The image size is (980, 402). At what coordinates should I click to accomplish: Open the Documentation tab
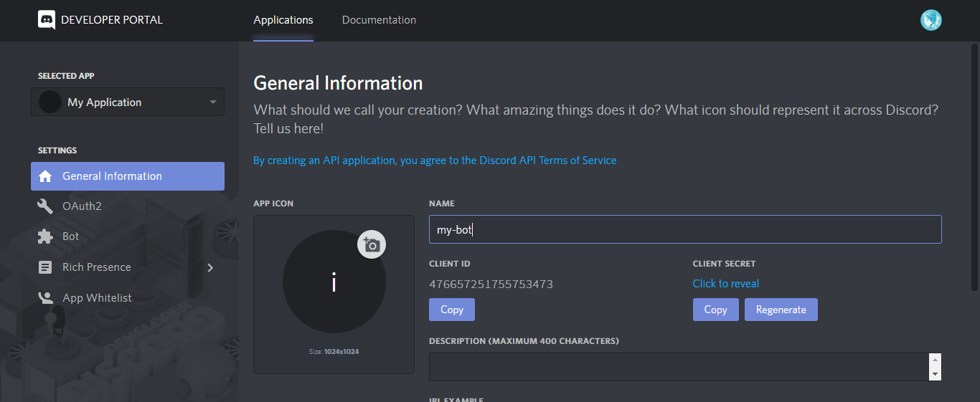tap(379, 20)
